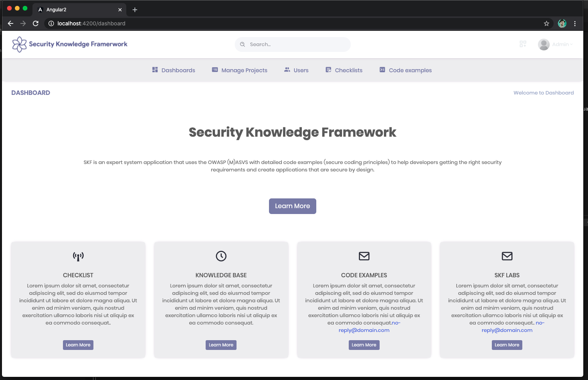The width and height of the screenshot is (588, 380).
Task: Reload the page with refresh icon
Action: click(36, 23)
